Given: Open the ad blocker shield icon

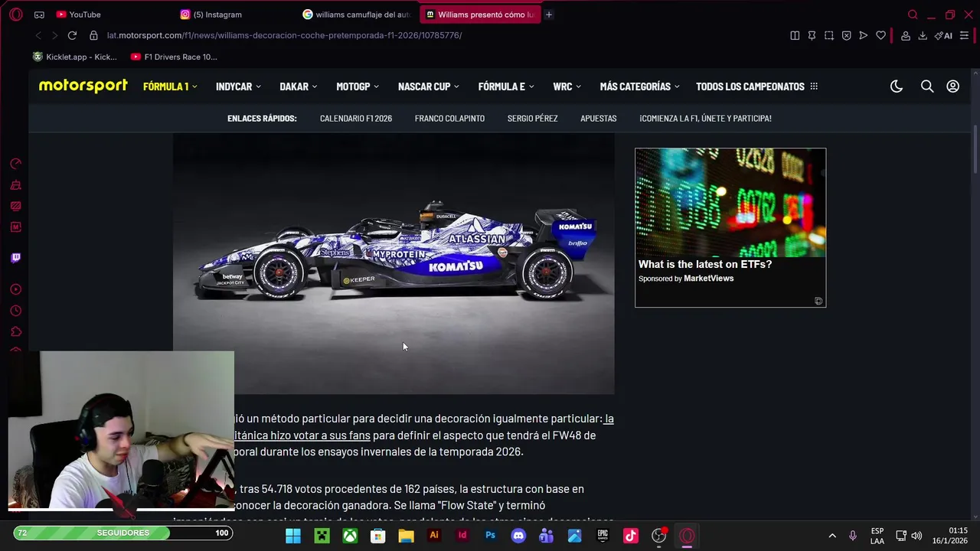Looking at the screenshot, I should tap(846, 35).
